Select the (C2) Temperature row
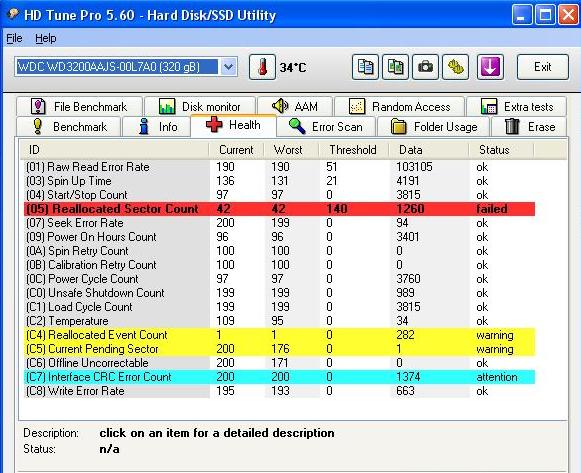This screenshot has width=581, height=473. pos(279,321)
